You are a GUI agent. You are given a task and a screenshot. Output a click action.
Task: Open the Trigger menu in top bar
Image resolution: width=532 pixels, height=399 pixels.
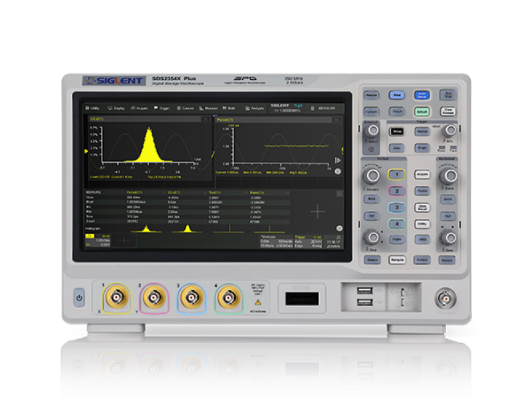(163, 107)
